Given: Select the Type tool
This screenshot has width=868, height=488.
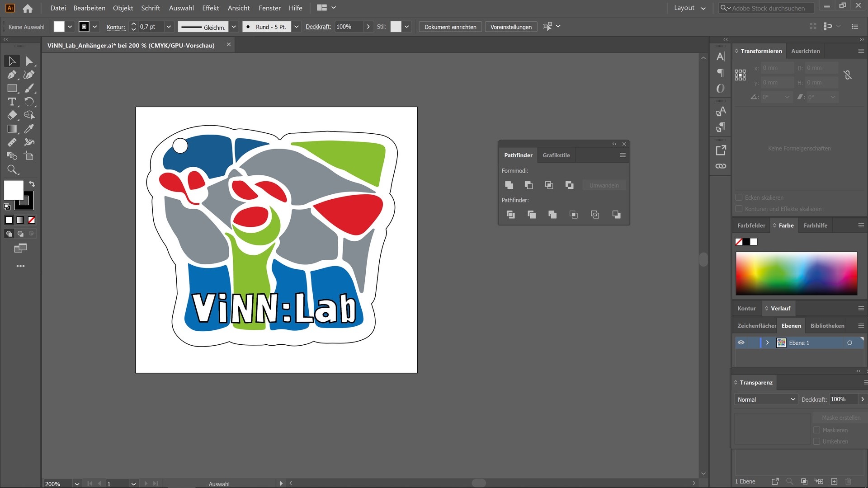Looking at the screenshot, I should pos(12,102).
